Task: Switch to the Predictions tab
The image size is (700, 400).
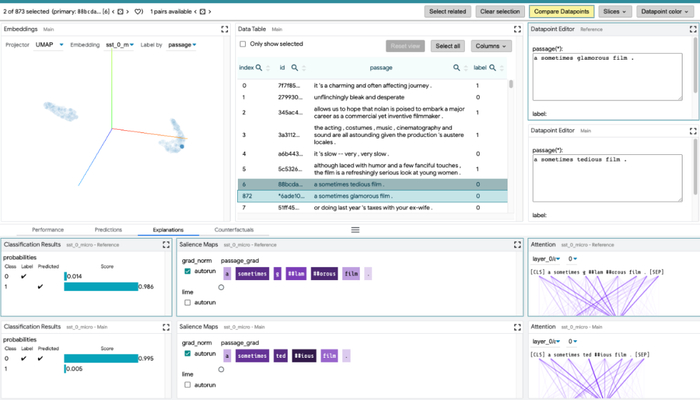Action: pyautogui.click(x=108, y=230)
